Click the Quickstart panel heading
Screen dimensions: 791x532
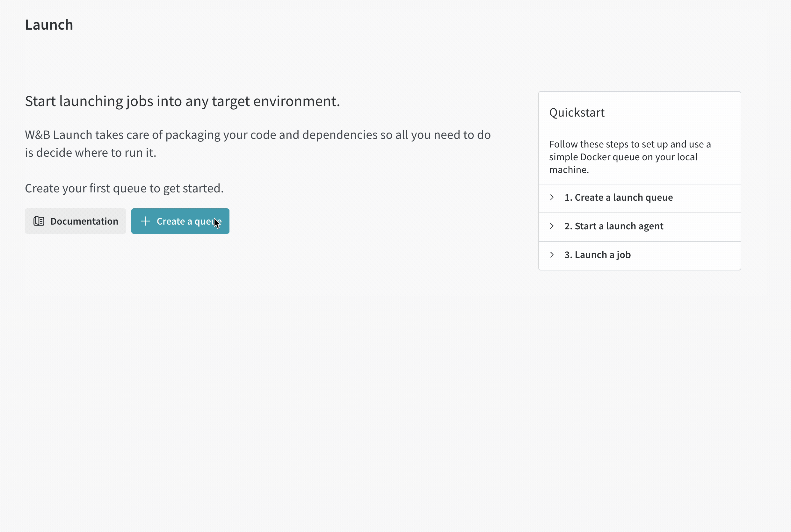click(x=577, y=112)
